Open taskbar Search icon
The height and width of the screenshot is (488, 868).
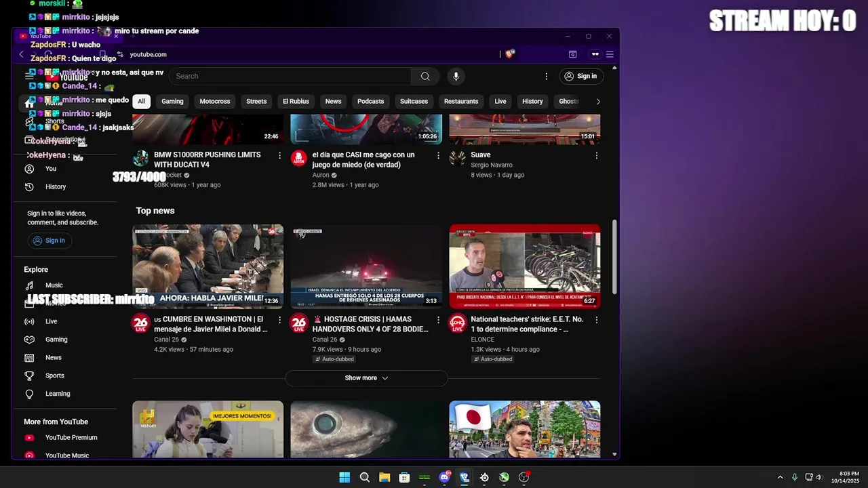pyautogui.click(x=364, y=477)
